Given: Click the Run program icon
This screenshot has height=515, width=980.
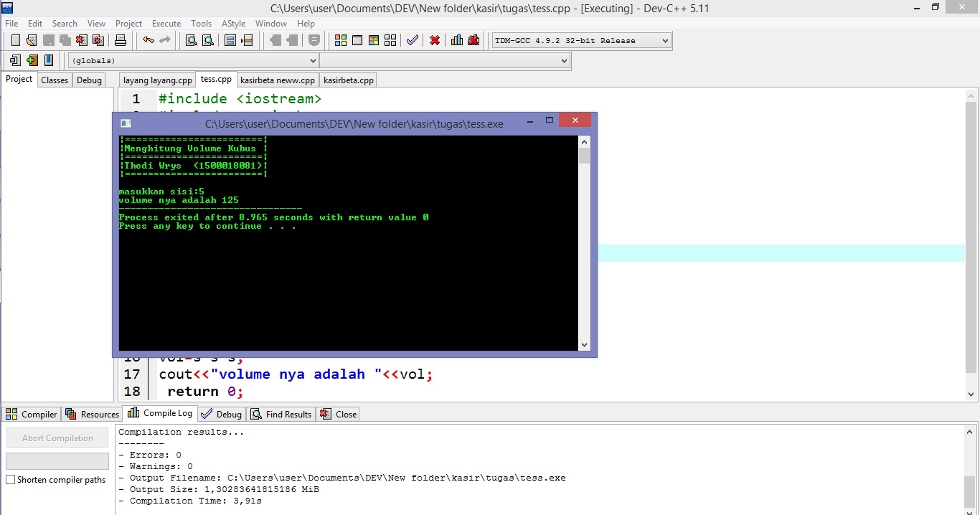Looking at the screenshot, I should (357, 40).
